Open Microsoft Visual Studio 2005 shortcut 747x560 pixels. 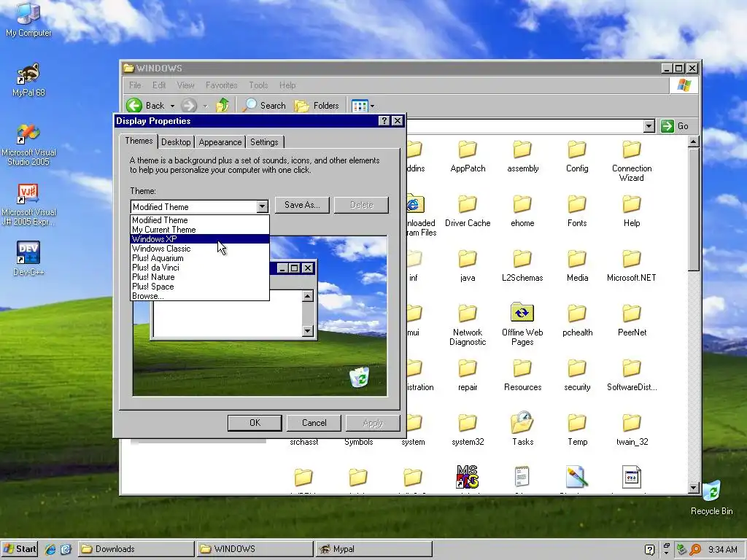28,144
